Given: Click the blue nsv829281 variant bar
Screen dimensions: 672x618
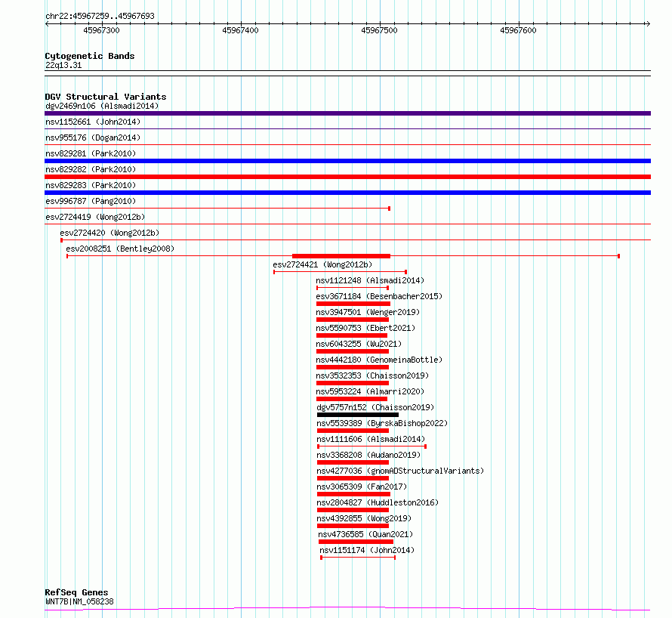Looking at the screenshot, I should [x=347, y=161].
